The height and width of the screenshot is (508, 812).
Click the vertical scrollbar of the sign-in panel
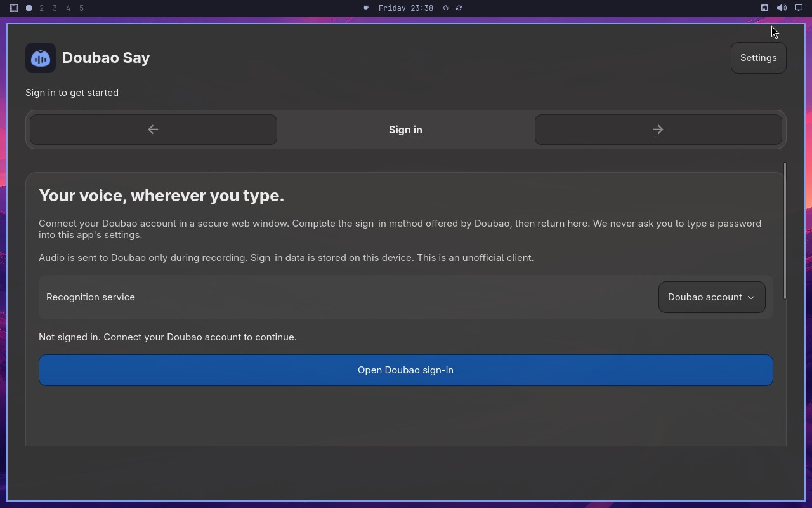[785, 231]
